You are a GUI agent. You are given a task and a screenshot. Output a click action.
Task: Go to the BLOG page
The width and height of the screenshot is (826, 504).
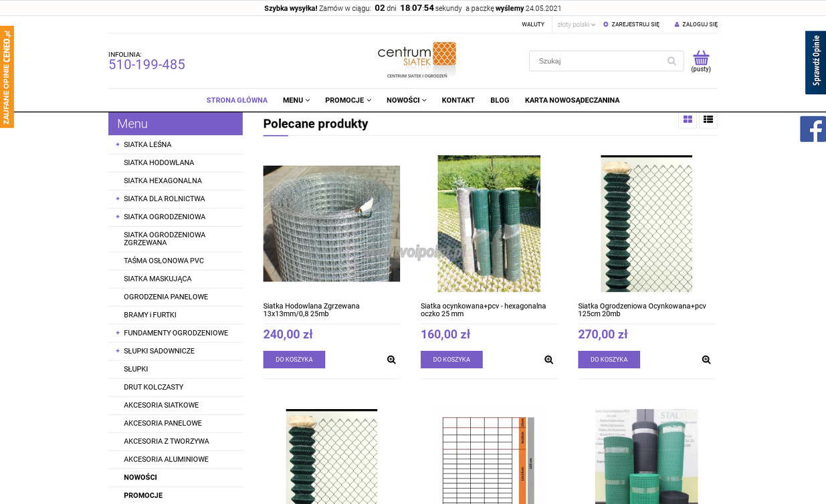click(500, 100)
